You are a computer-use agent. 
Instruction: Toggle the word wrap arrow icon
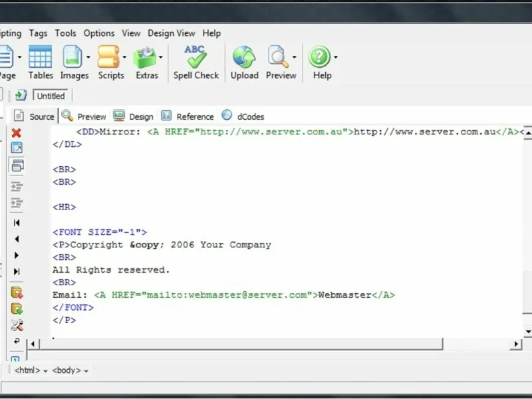click(17, 341)
